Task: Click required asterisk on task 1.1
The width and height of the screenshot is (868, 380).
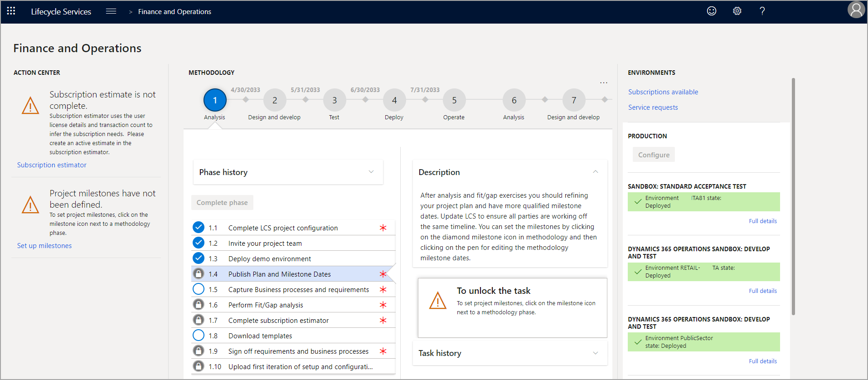Action: click(x=383, y=228)
